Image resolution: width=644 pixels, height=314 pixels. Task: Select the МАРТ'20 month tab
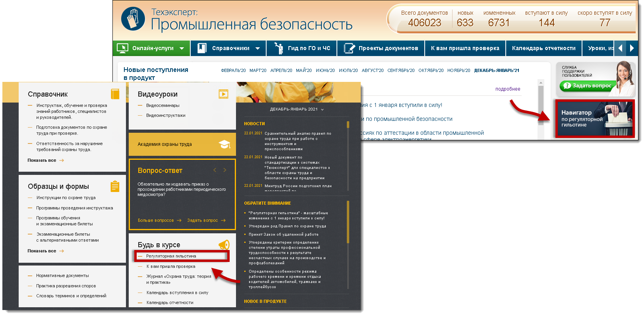258,70
